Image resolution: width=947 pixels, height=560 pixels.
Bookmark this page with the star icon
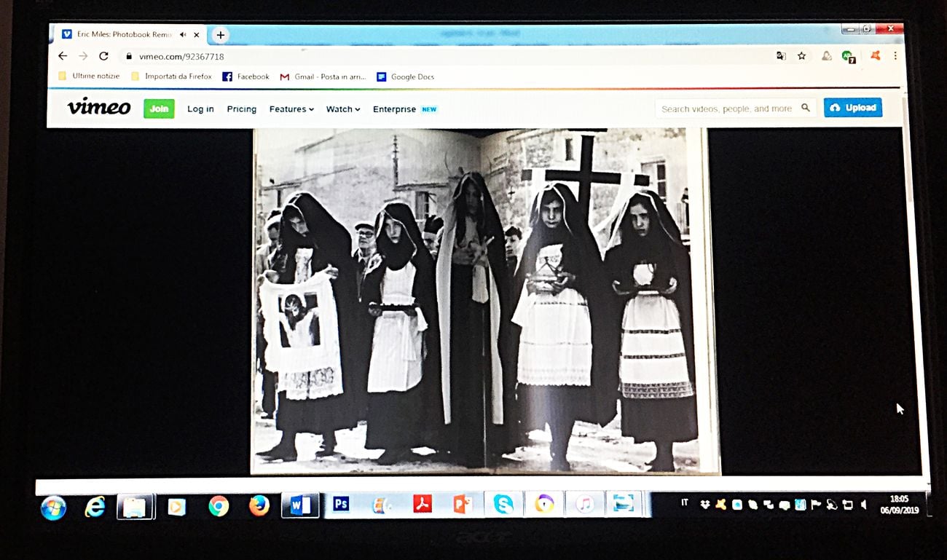point(801,56)
